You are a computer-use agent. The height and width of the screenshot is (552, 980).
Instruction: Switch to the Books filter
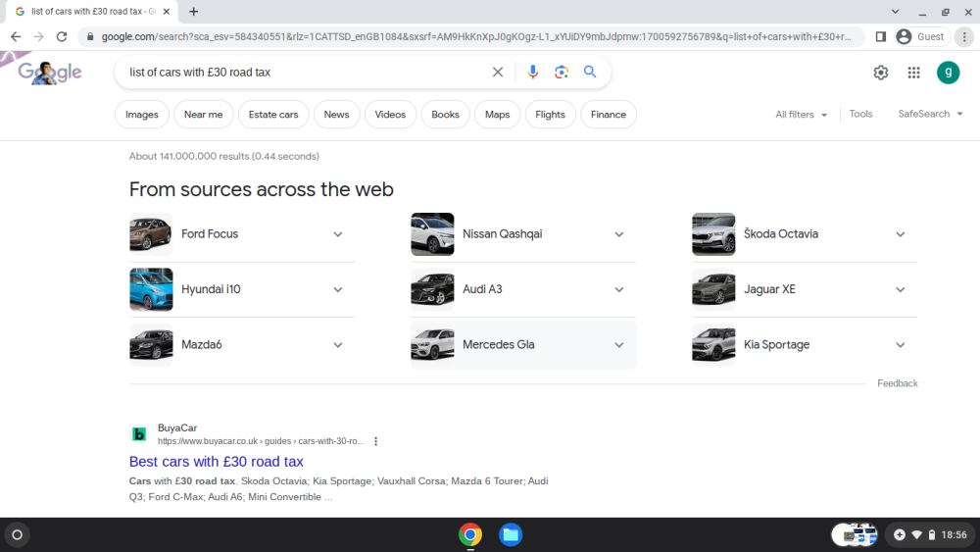(445, 115)
